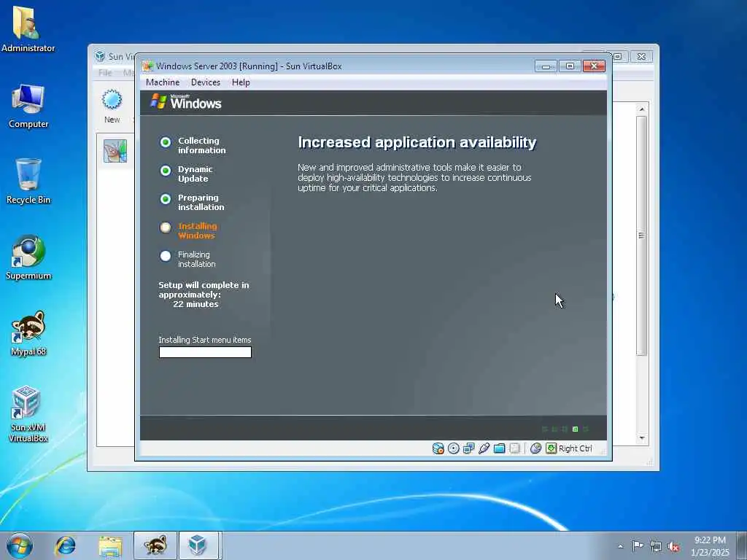Image resolution: width=747 pixels, height=560 pixels.
Task: Click the shared folders status icon
Action: point(499,448)
